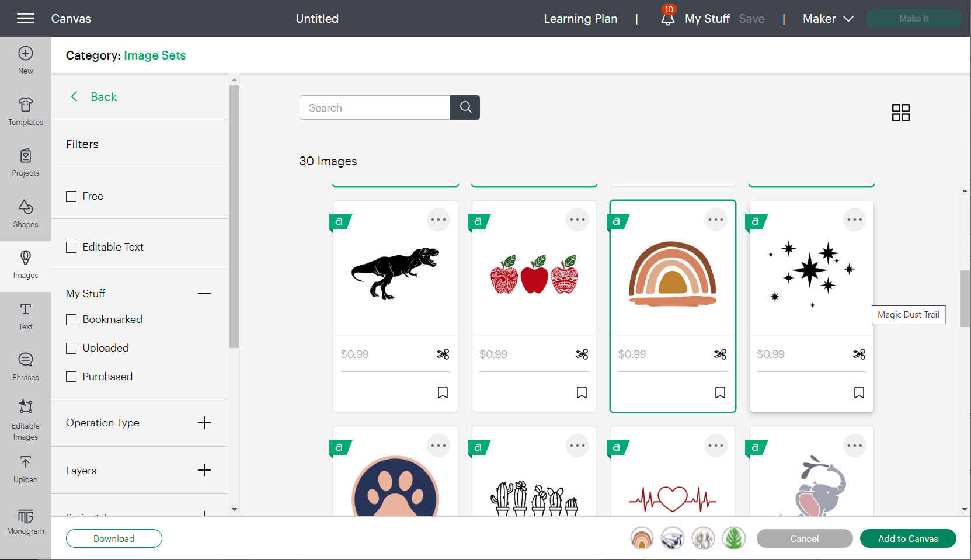The width and height of the screenshot is (971, 560).
Task: Expand the Layers filter section
Action: (x=204, y=471)
